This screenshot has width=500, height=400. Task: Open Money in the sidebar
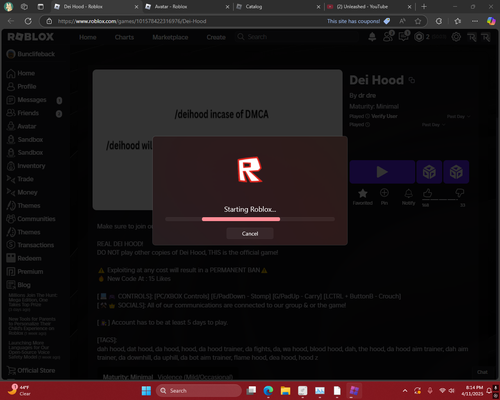[x=22, y=192]
